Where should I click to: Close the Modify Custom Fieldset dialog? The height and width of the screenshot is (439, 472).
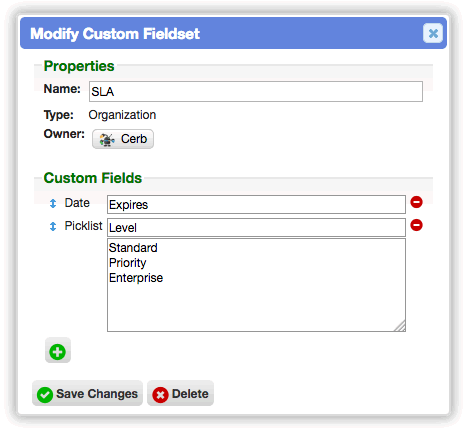(433, 33)
